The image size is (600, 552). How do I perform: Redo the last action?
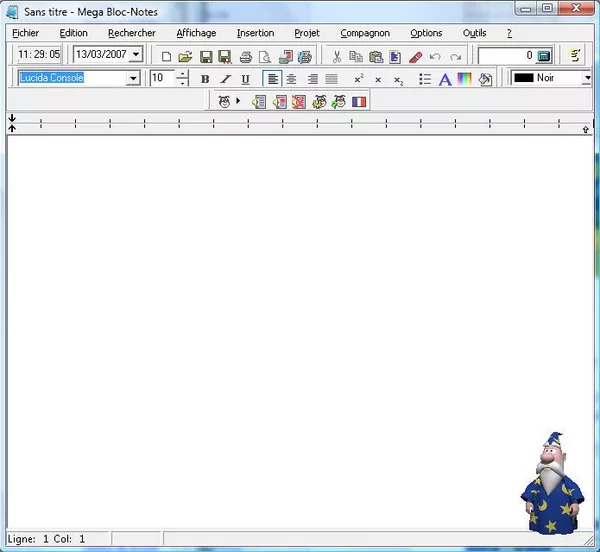455,57
